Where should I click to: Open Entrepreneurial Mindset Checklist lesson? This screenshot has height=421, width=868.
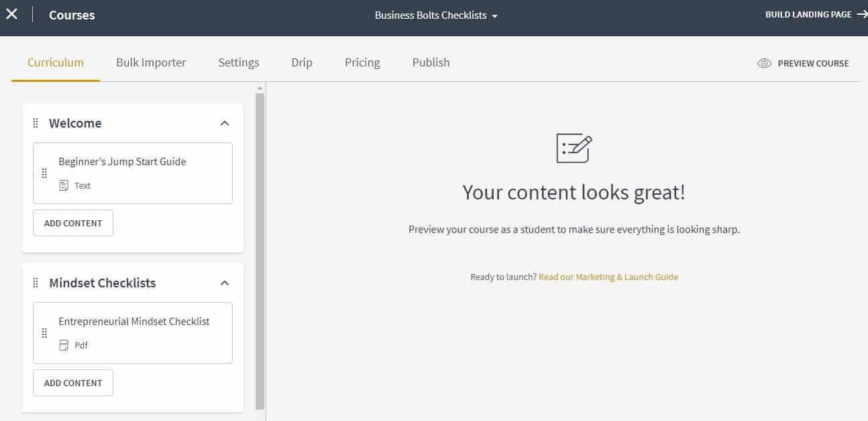click(133, 333)
